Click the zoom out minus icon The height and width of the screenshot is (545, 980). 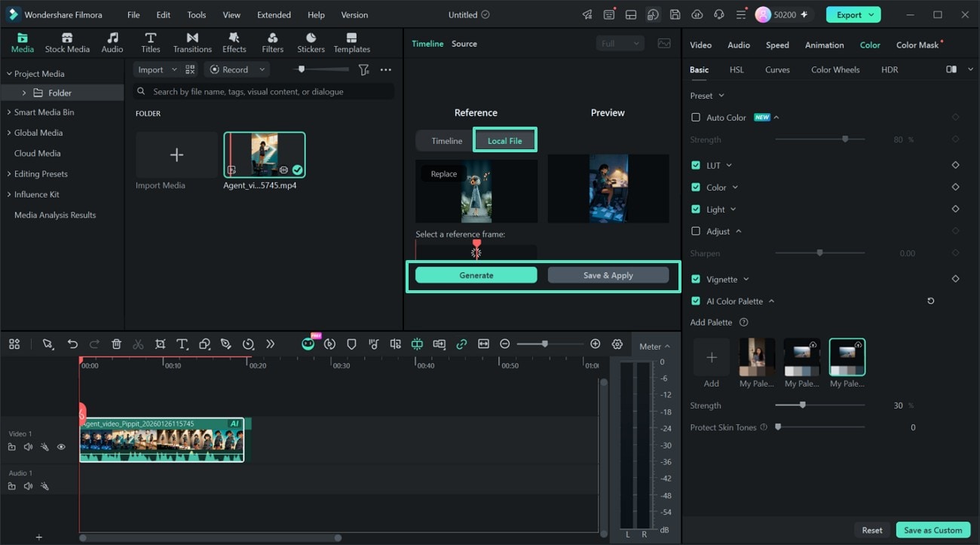505,344
